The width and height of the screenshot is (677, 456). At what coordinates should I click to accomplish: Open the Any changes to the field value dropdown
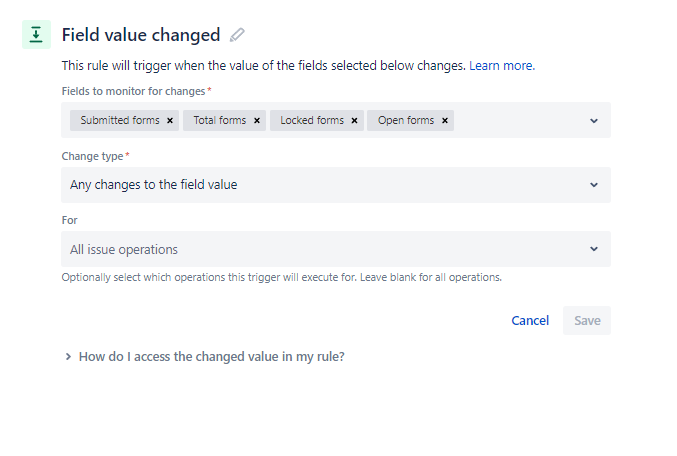[336, 185]
